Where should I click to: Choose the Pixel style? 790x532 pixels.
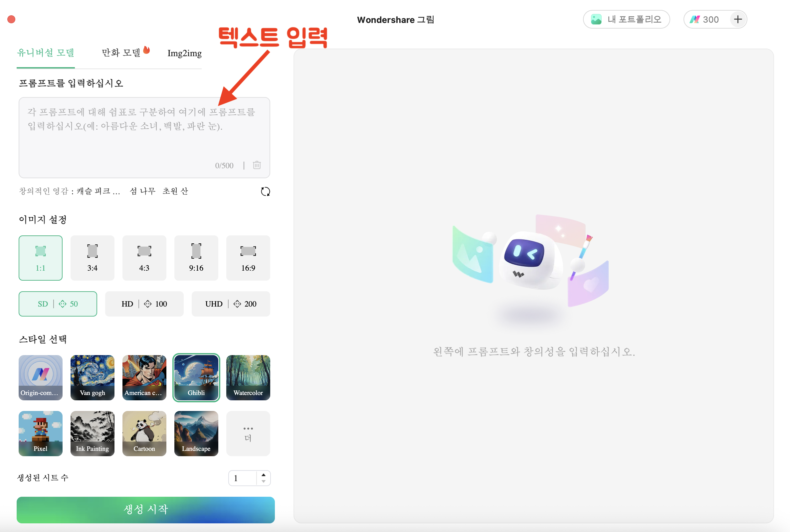[x=40, y=434]
